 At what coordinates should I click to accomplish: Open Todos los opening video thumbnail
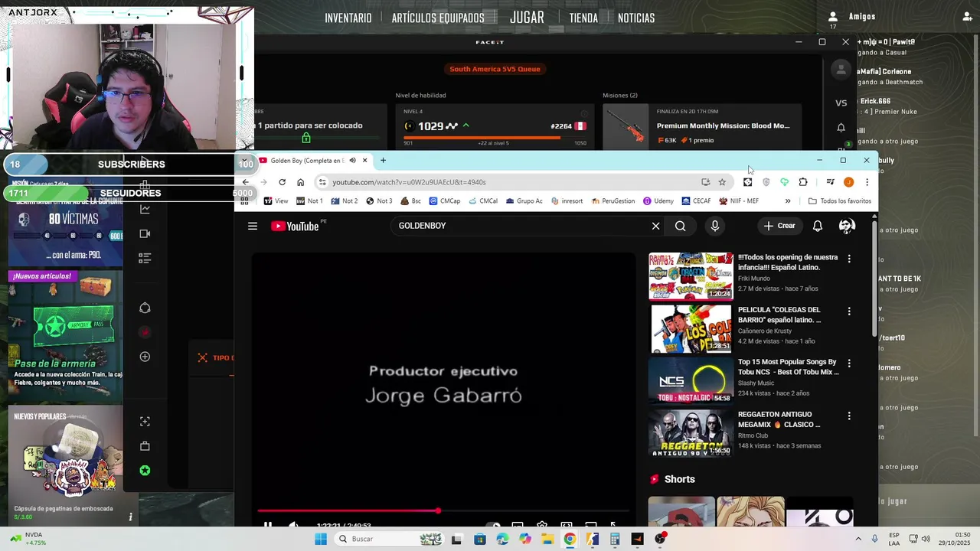[691, 276]
